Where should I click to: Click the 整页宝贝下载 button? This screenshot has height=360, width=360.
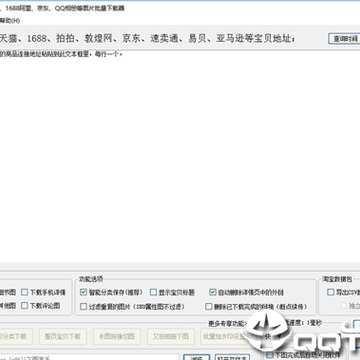pyautogui.click(x=63, y=336)
